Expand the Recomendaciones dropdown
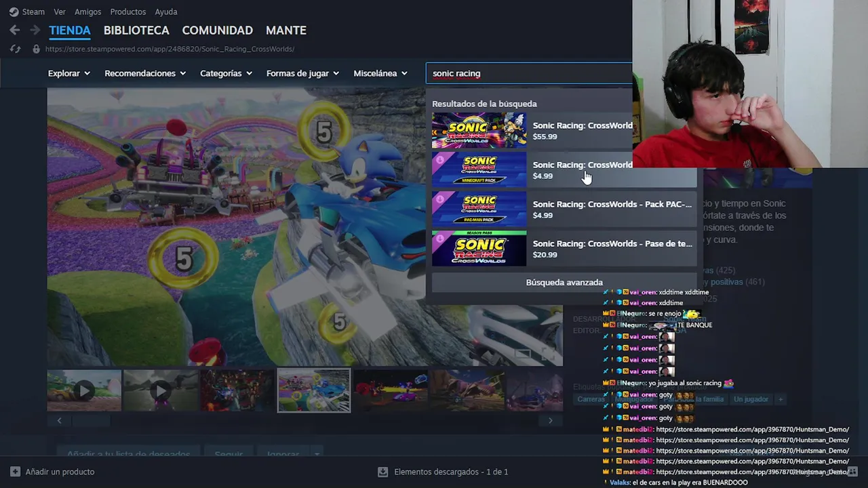Screen dimensions: 868x488 [x=145, y=73]
